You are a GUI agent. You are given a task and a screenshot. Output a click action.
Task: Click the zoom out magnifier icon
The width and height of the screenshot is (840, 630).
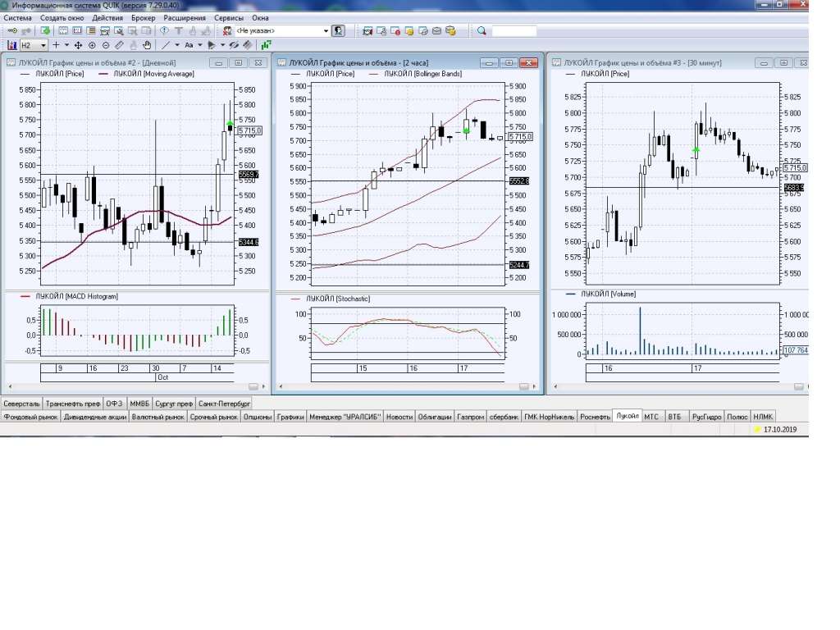[x=105, y=45]
